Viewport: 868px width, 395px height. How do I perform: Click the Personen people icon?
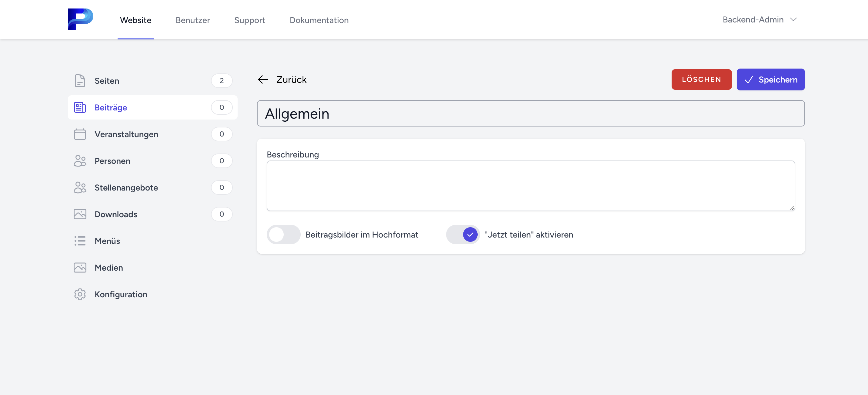click(x=80, y=161)
